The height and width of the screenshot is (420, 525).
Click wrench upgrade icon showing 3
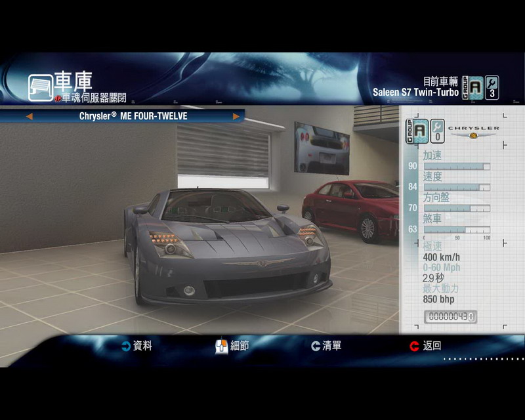pos(492,87)
